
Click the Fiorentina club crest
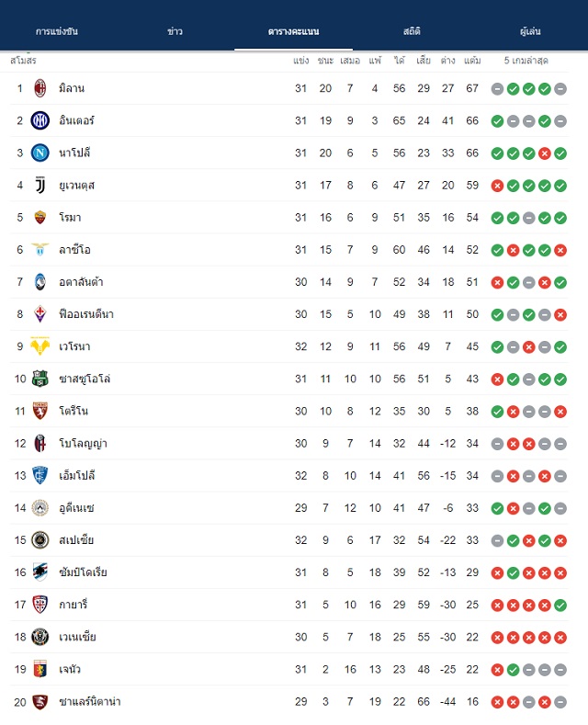tap(40, 314)
